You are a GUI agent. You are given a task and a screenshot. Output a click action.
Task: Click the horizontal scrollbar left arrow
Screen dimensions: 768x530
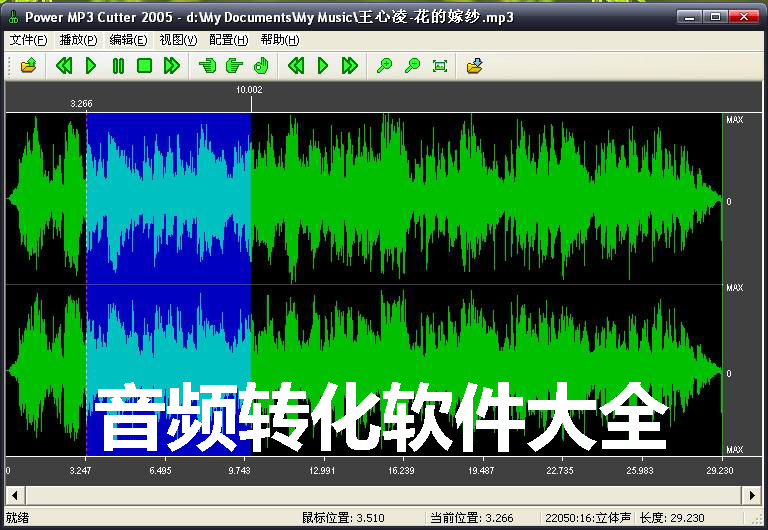click(x=15, y=495)
